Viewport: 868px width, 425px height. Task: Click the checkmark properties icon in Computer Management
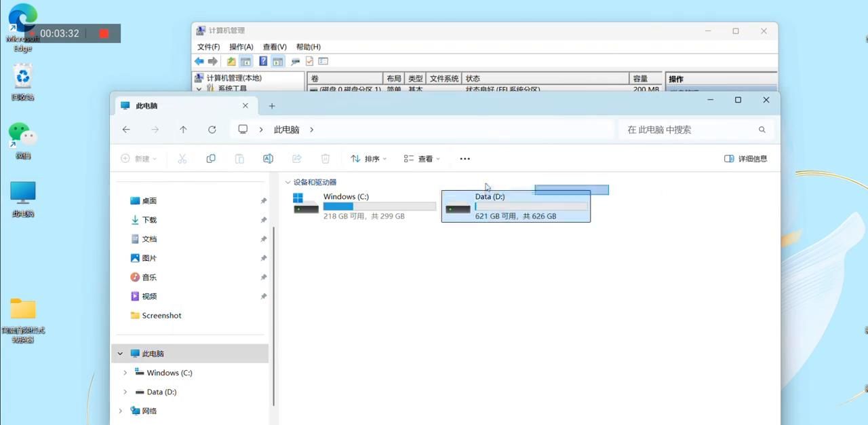pos(309,61)
